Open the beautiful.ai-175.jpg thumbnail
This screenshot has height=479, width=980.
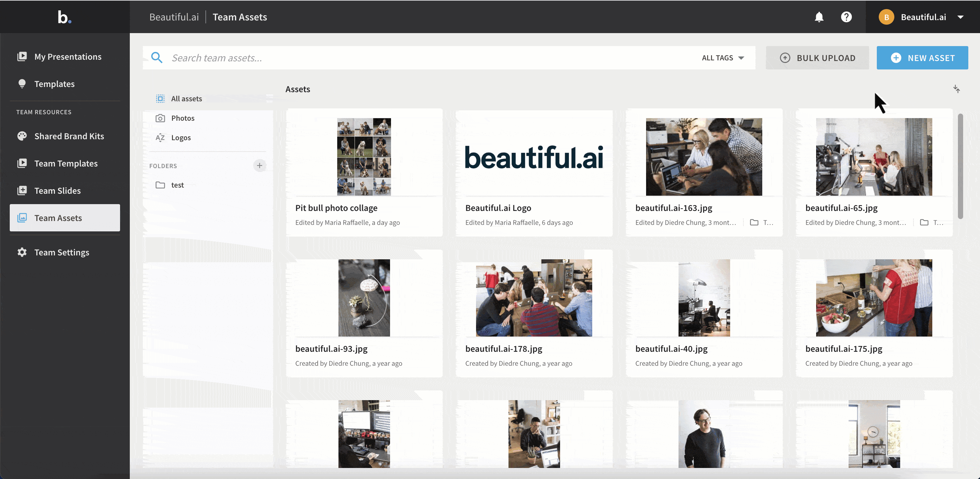(x=874, y=298)
